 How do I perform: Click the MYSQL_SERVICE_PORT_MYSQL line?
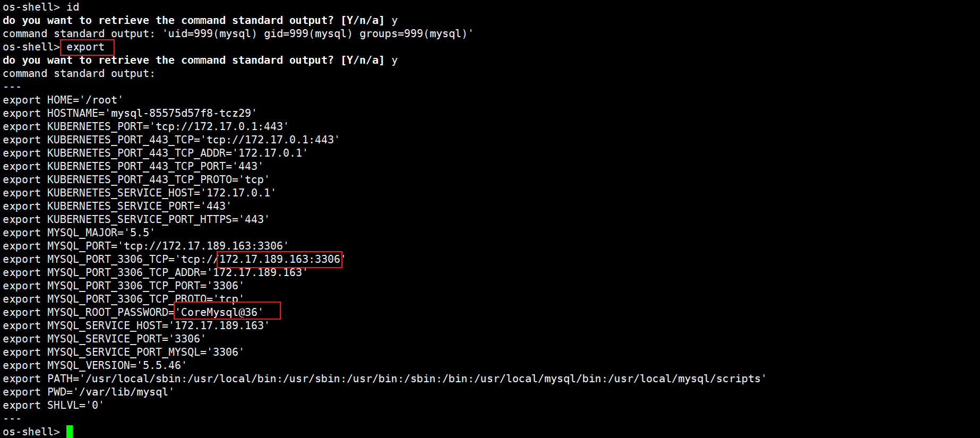click(123, 352)
